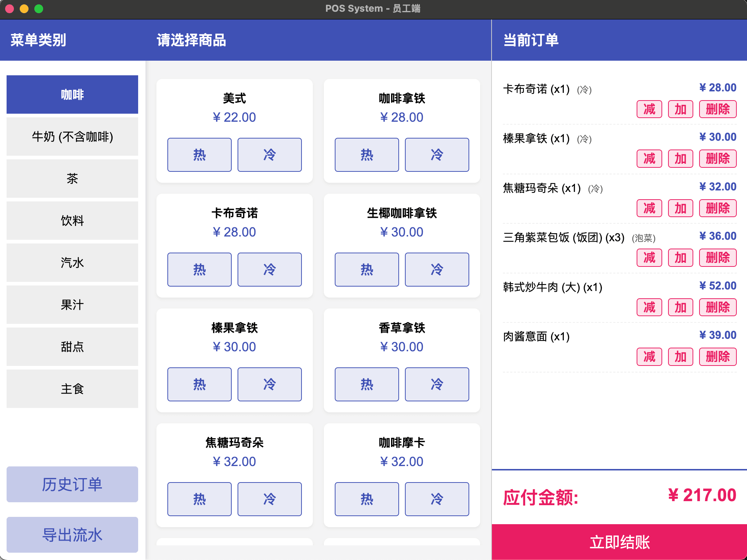Click 导出流水 to export transactions
This screenshot has width=747, height=560.
click(x=72, y=534)
